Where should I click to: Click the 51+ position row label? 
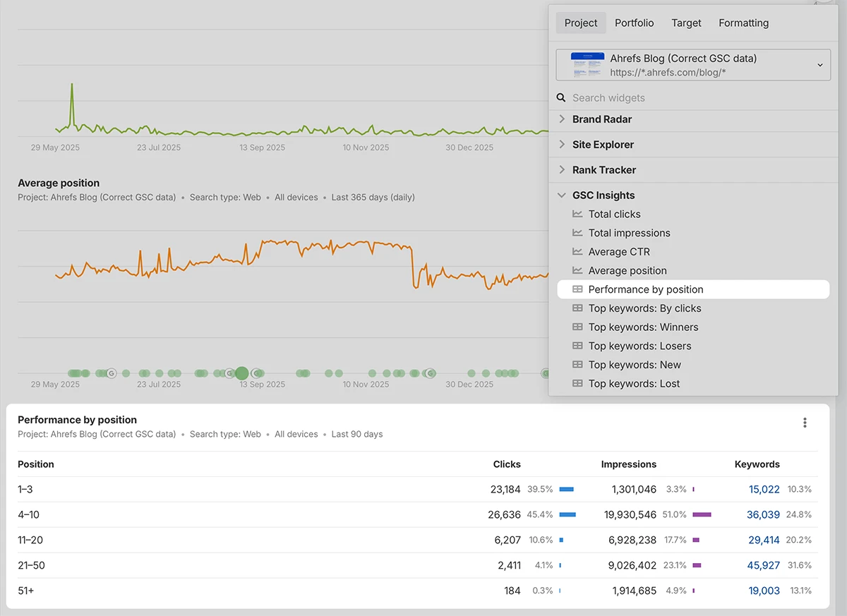pyautogui.click(x=25, y=591)
